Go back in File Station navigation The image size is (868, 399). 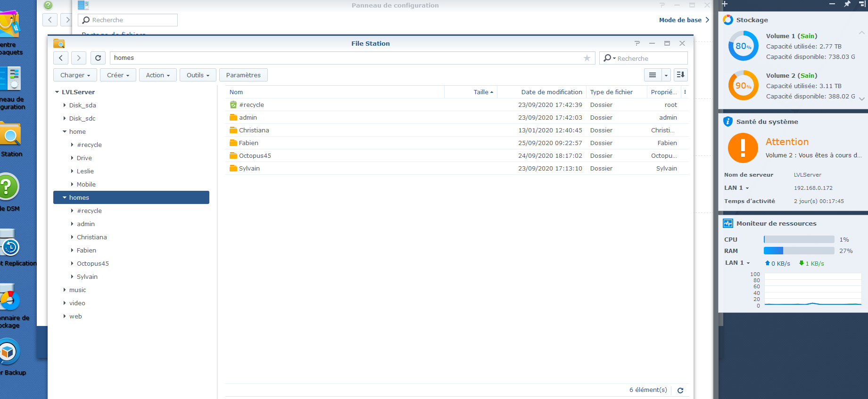[x=61, y=58]
